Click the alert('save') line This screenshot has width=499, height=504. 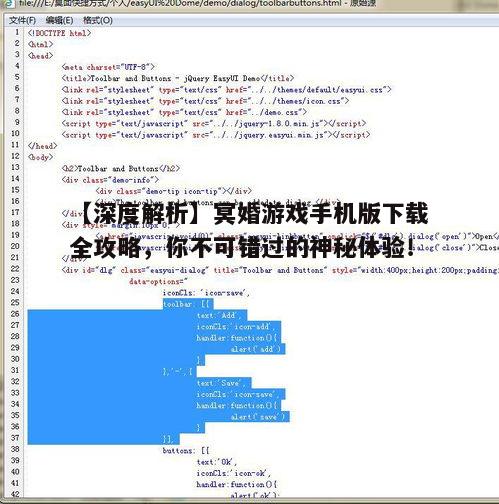pyautogui.click(x=258, y=417)
